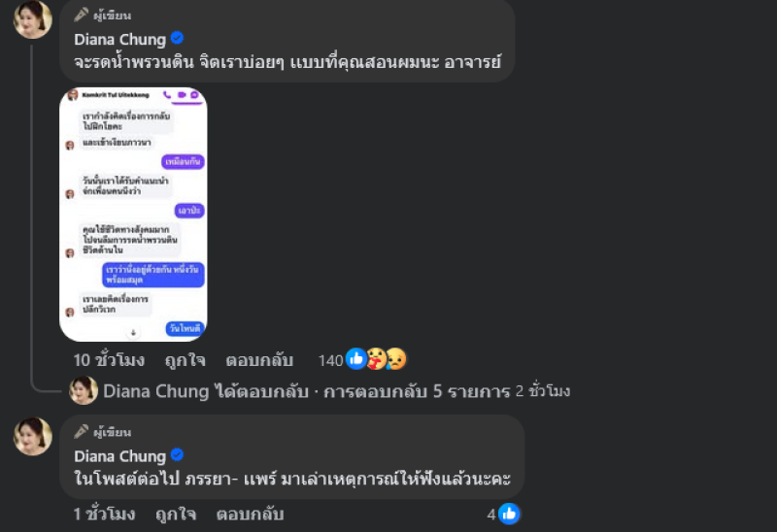Open Diana Chung's avatar on first comment
This screenshot has width=777, height=532.
click(33, 19)
